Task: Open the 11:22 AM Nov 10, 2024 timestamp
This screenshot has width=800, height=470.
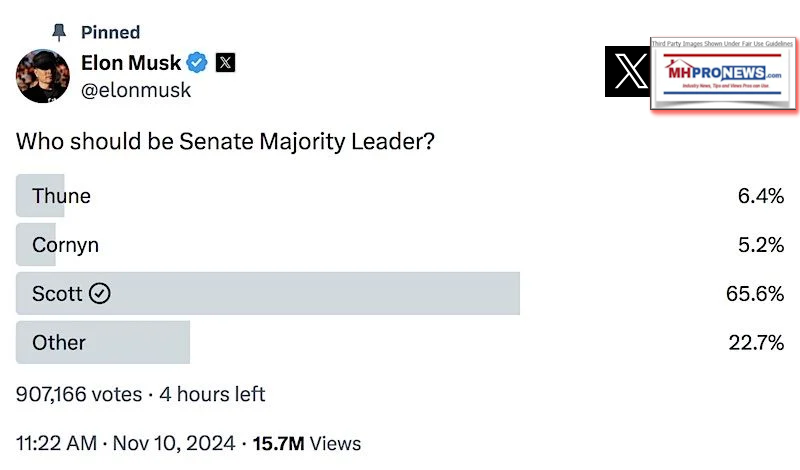Action: pos(125,443)
